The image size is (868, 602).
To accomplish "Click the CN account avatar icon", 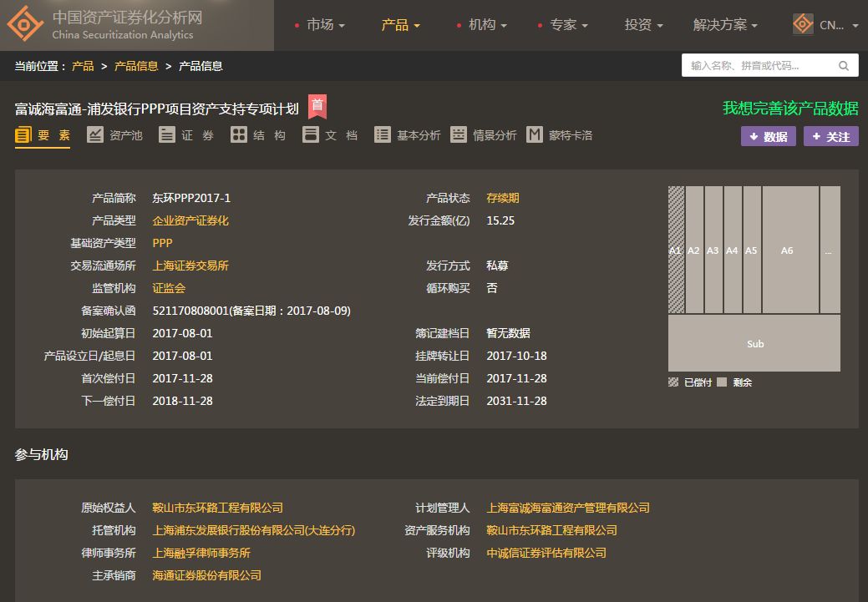I will pyautogui.click(x=803, y=24).
